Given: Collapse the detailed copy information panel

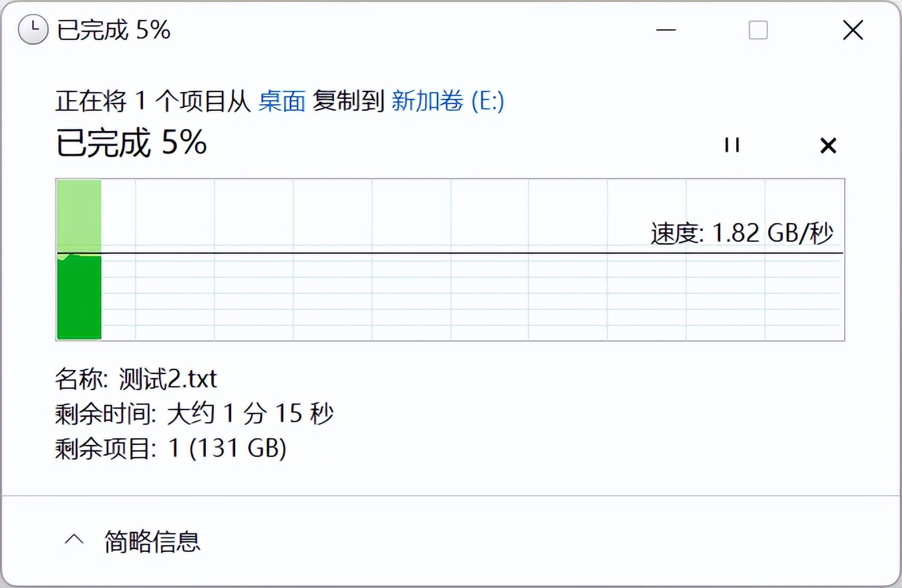Looking at the screenshot, I should [73, 538].
